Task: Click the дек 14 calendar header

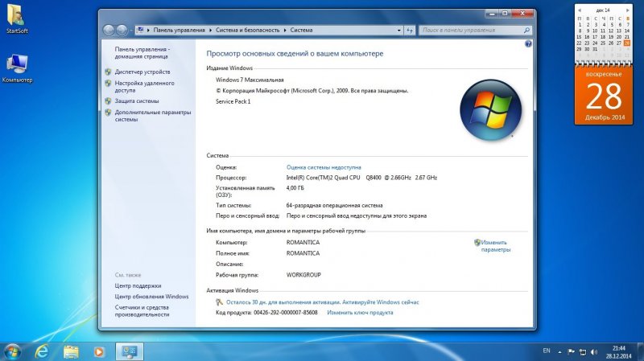Action: [x=603, y=10]
